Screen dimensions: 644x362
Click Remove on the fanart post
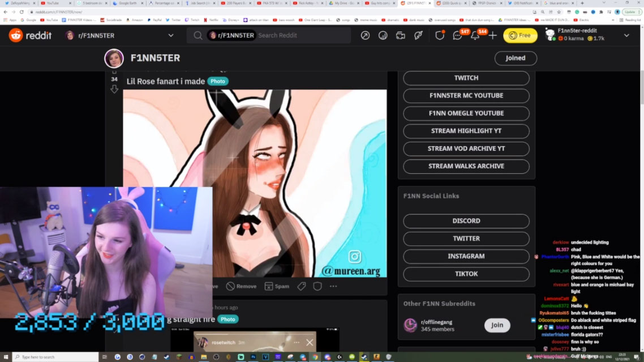click(x=241, y=286)
